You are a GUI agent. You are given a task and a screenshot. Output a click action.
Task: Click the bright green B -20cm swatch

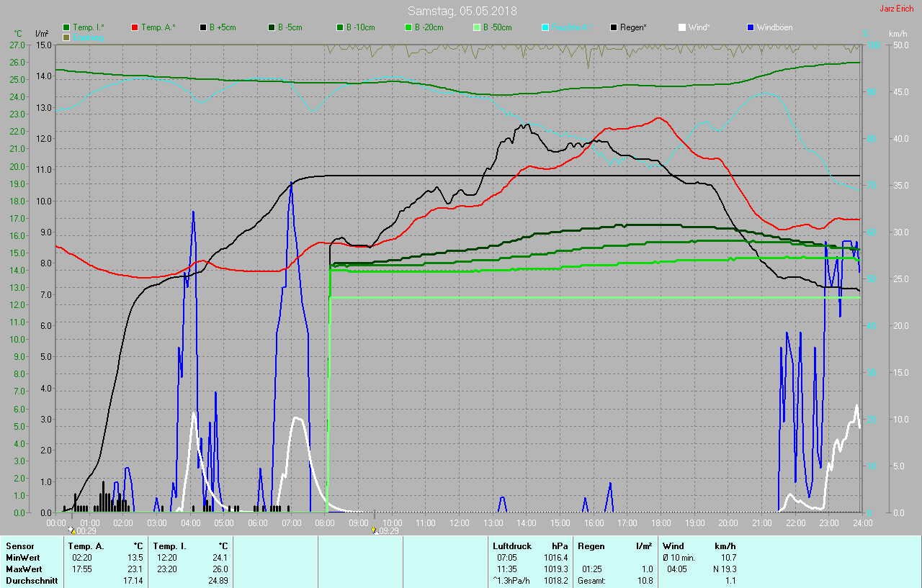(x=408, y=27)
